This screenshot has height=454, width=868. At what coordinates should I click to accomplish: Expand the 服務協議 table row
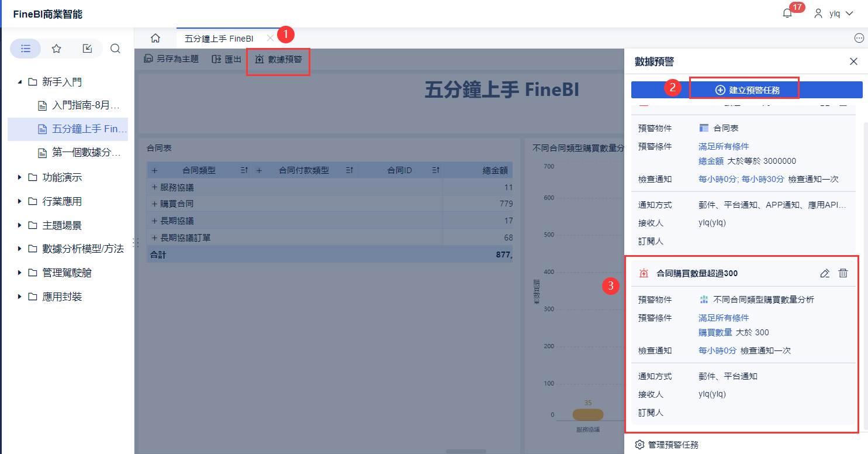[155, 187]
